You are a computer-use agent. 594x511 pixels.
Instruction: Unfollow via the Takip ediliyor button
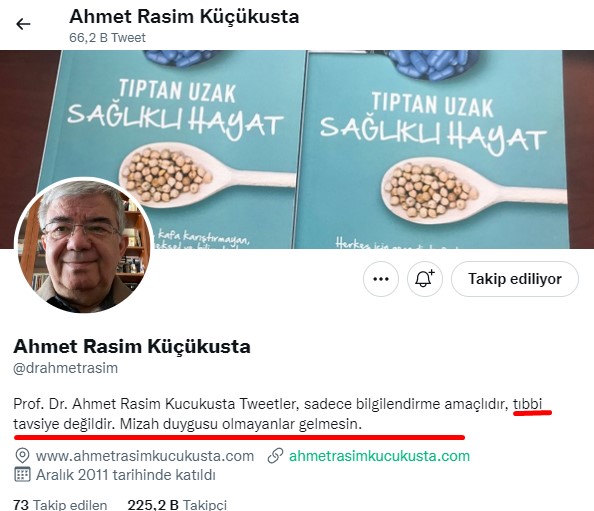pyautogui.click(x=515, y=279)
